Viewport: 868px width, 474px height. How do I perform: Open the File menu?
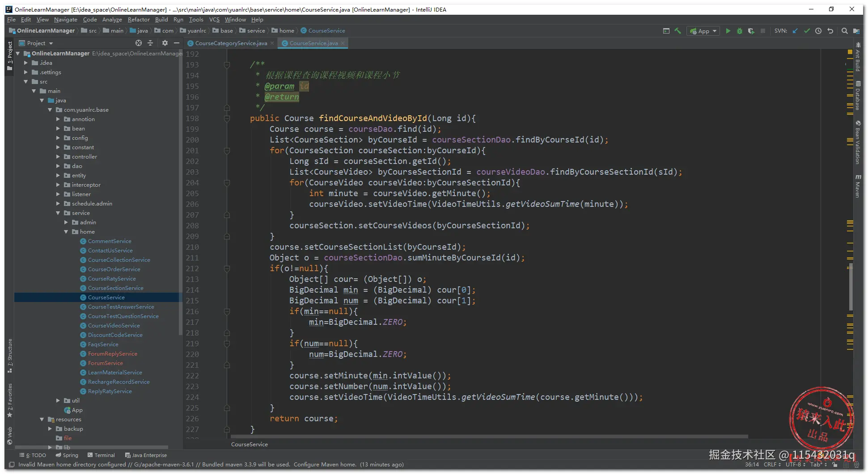pos(12,20)
